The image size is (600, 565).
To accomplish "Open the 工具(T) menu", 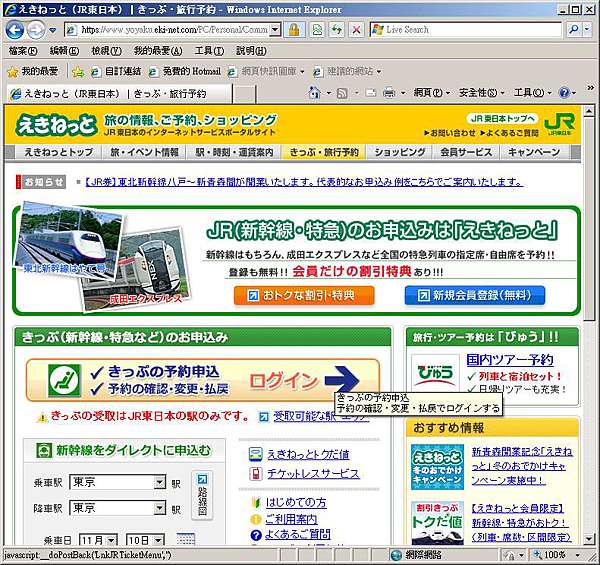I will [x=209, y=50].
